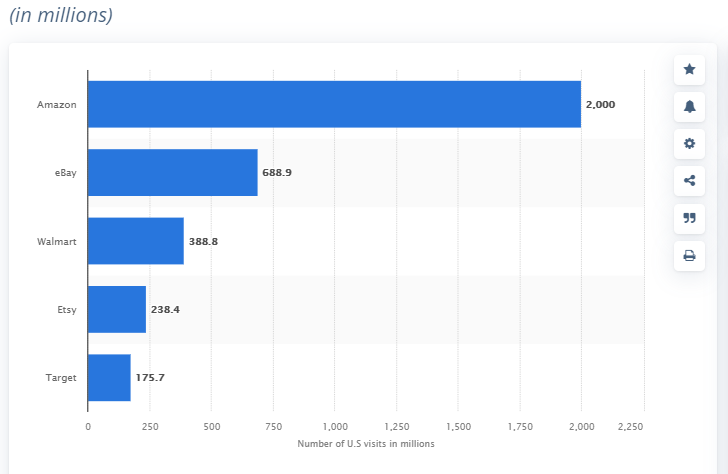Click the '(in millions)' heading text
728x474 pixels.
(x=61, y=15)
